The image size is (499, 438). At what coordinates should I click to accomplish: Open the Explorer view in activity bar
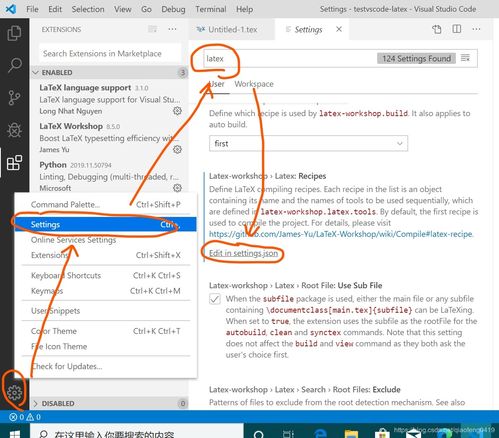(x=14, y=33)
